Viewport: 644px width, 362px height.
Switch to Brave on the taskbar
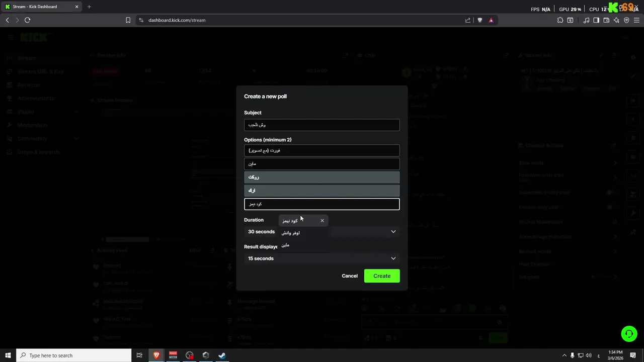tap(156, 355)
